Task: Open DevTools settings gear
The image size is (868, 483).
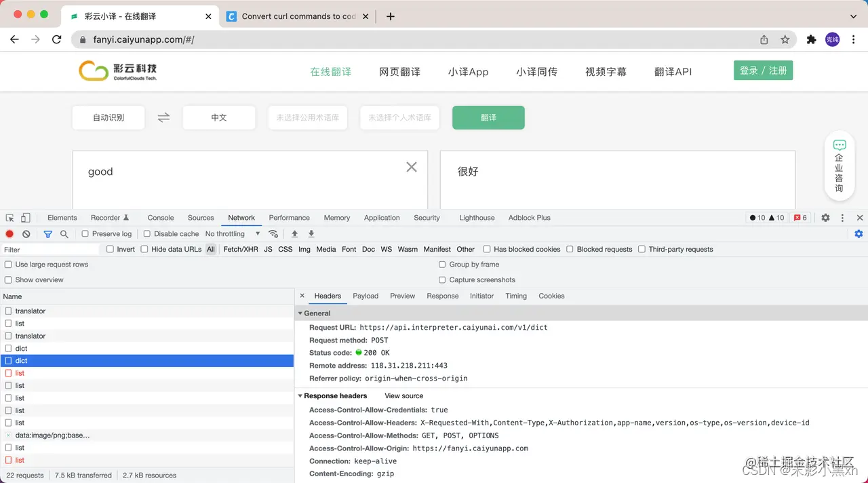Action: (x=825, y=218)
